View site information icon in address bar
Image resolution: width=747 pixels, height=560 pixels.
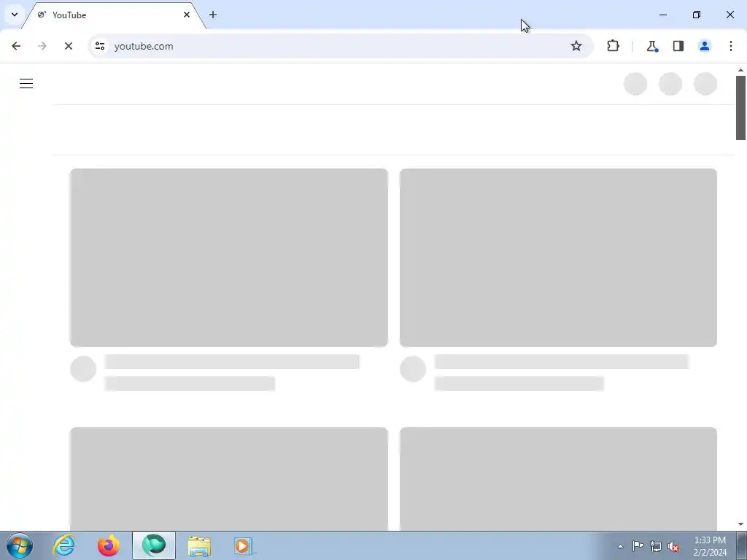coord(99,46)
